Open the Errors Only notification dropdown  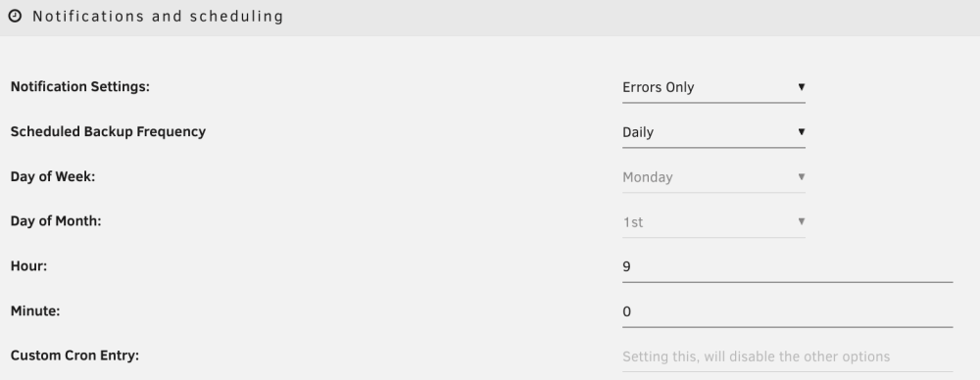click(x=713, y=87)
